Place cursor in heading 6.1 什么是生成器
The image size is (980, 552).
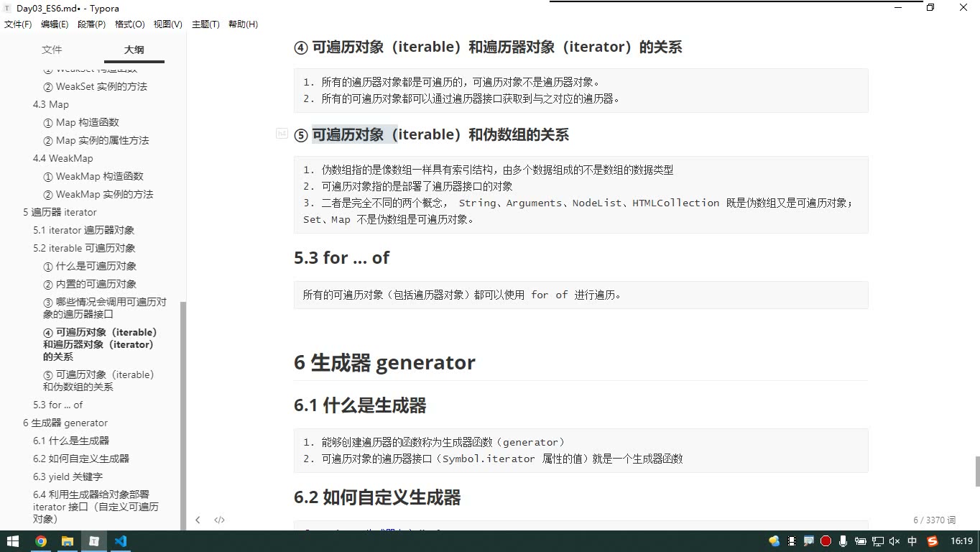(x=360, y=405)
